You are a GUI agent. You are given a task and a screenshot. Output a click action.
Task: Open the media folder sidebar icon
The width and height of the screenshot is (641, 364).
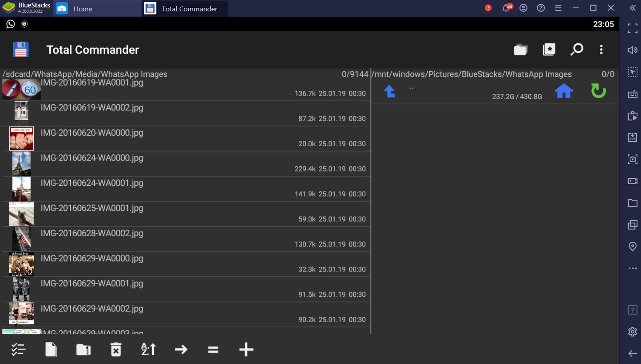[x=632, y=203]
